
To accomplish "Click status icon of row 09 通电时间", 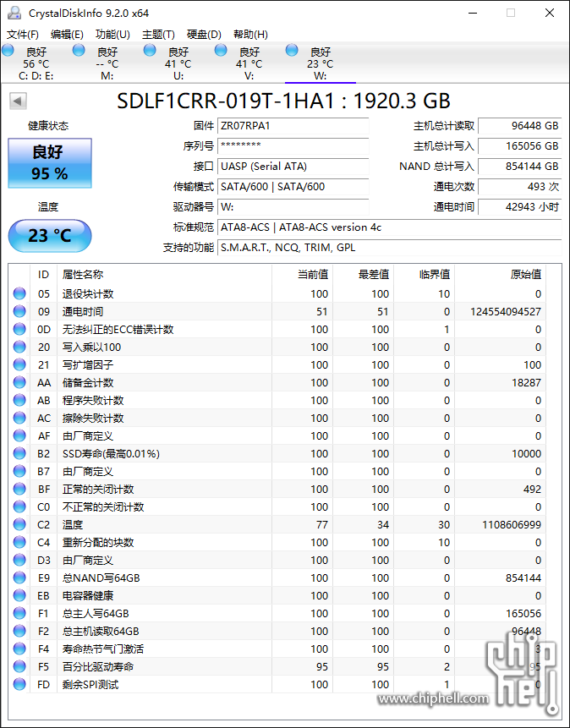I will click(19, 311).
